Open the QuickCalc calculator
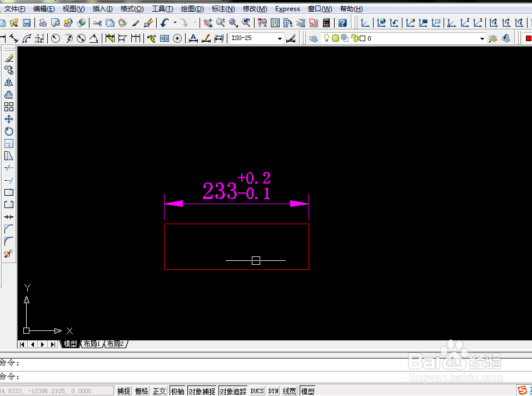This screenshot has width=532, height=396. pos(326,23)
